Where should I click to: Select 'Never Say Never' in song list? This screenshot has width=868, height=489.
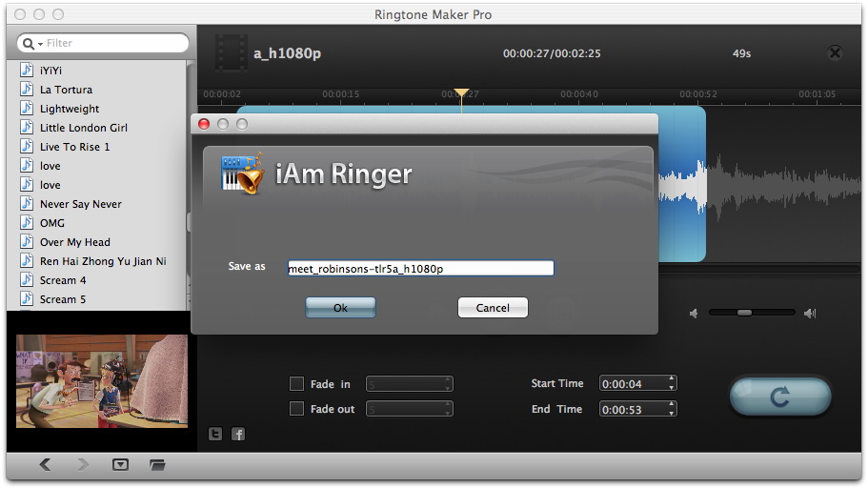[x=81, y=204]
